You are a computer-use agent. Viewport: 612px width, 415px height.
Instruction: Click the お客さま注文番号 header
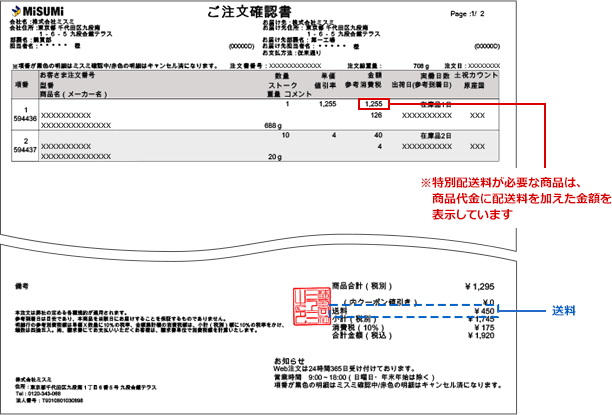pyautogui.click(x=67, y=75)
